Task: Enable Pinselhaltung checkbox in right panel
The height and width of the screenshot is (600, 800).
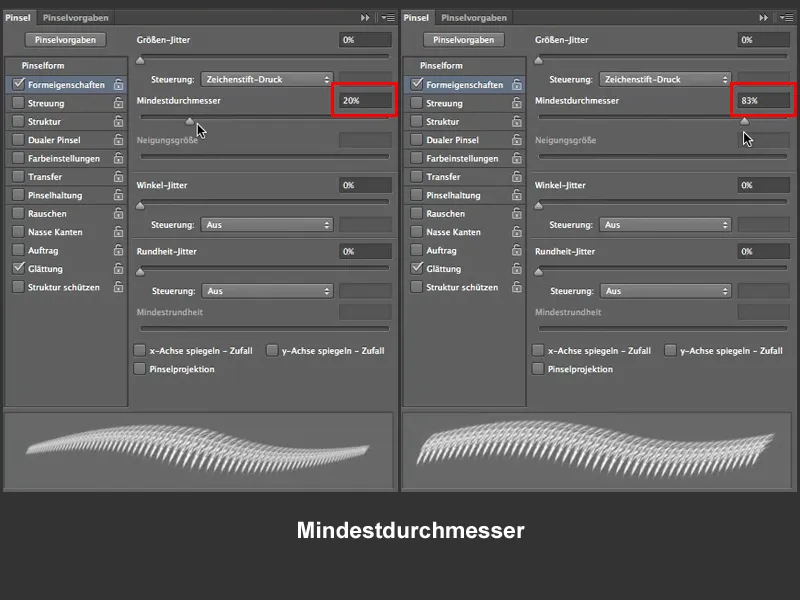Action: 417,194
